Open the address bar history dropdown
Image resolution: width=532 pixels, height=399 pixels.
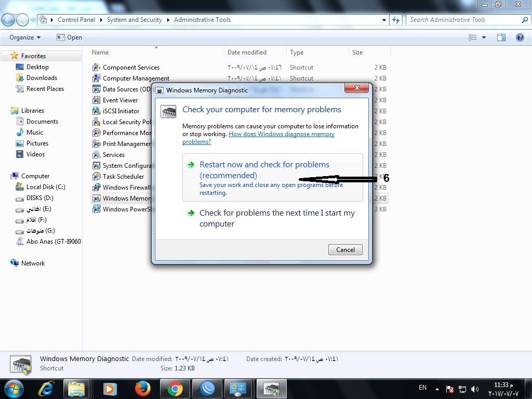coord(384,20)
